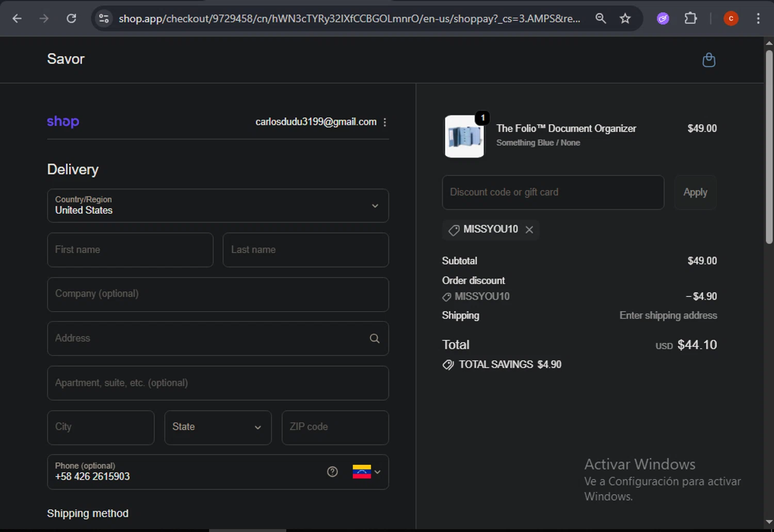View site information icon in address bar
This screenshot has height=532, width=774.
[x=104, y=19]
